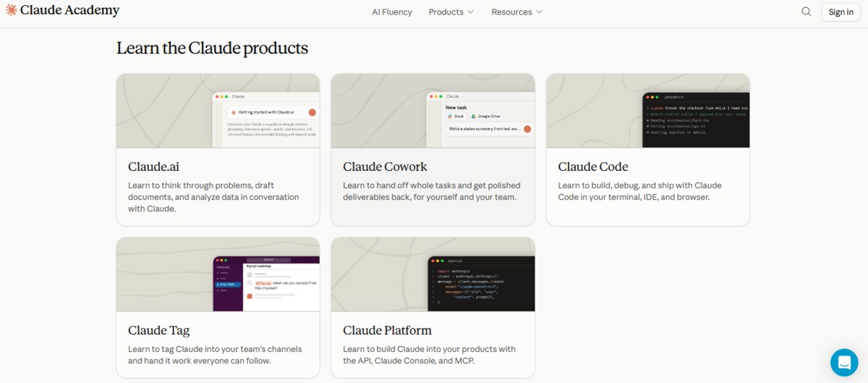Open the AI Fluency nav item
This screenshot has height=383, width=868.
pos(392,12)
